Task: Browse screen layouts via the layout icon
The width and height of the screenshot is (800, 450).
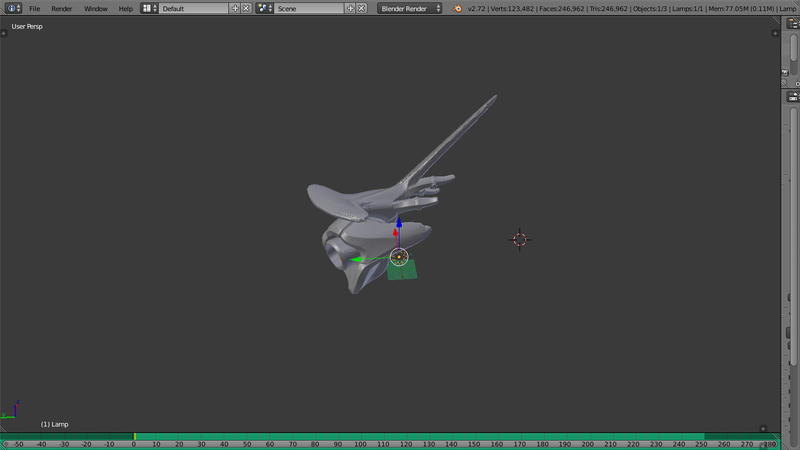Action: point(149,8)
